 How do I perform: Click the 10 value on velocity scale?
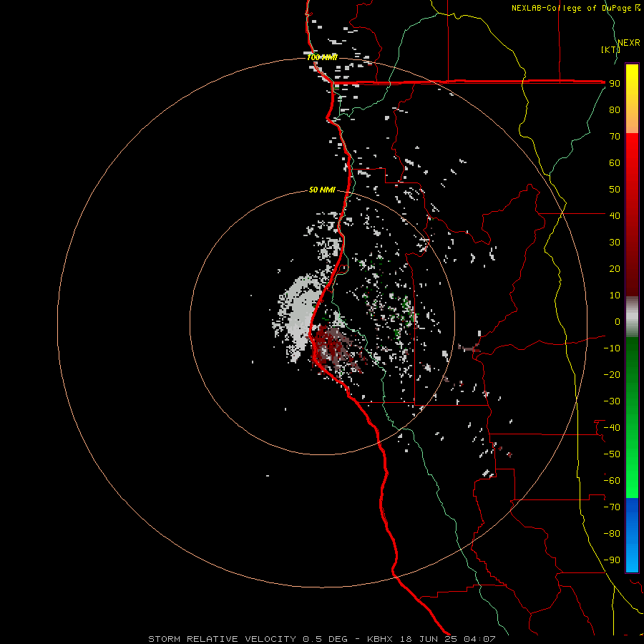point(615,296)
